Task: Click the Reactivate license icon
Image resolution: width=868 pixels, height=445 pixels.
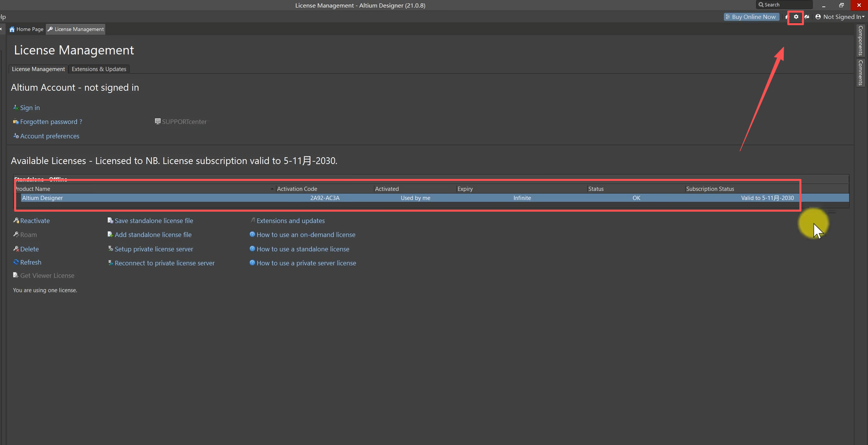Action: click(x=16, y=221)
